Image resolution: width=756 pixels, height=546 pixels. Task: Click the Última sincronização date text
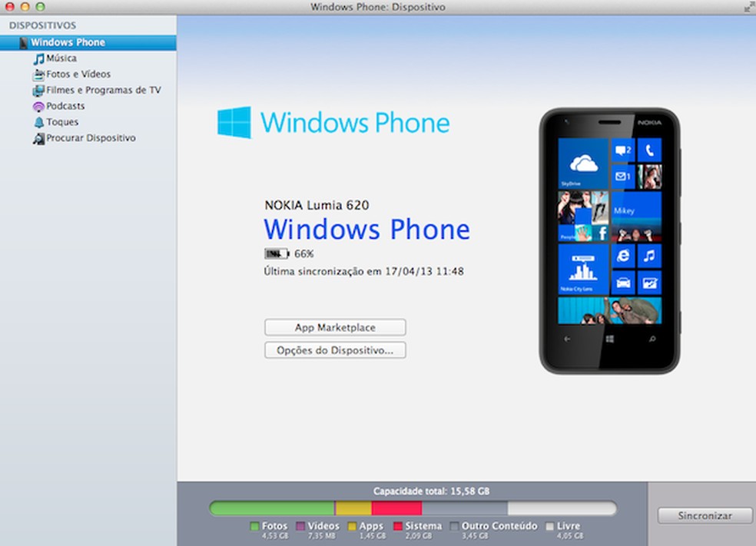[x=364, y=271]
